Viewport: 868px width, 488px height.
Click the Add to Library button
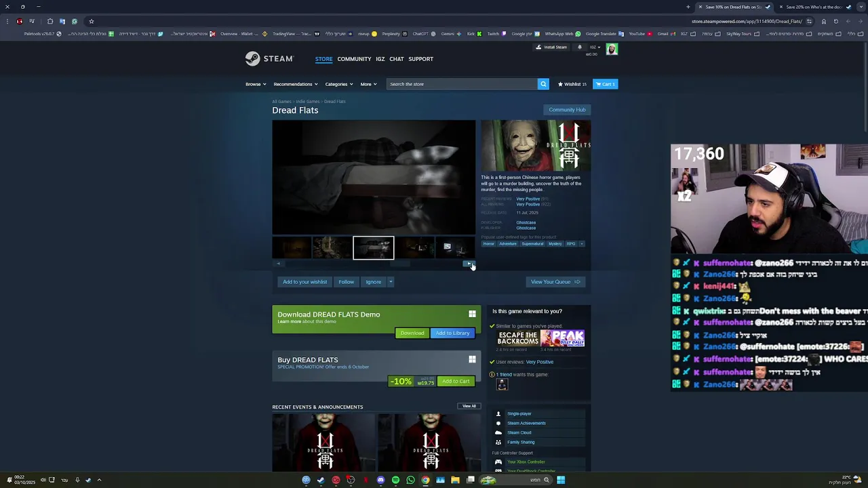click(452, 333)
